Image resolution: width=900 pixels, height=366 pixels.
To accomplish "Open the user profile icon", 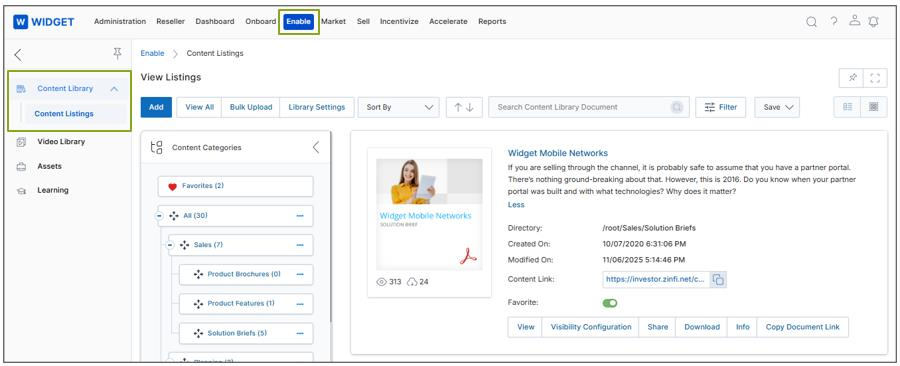I will point(855,21).
